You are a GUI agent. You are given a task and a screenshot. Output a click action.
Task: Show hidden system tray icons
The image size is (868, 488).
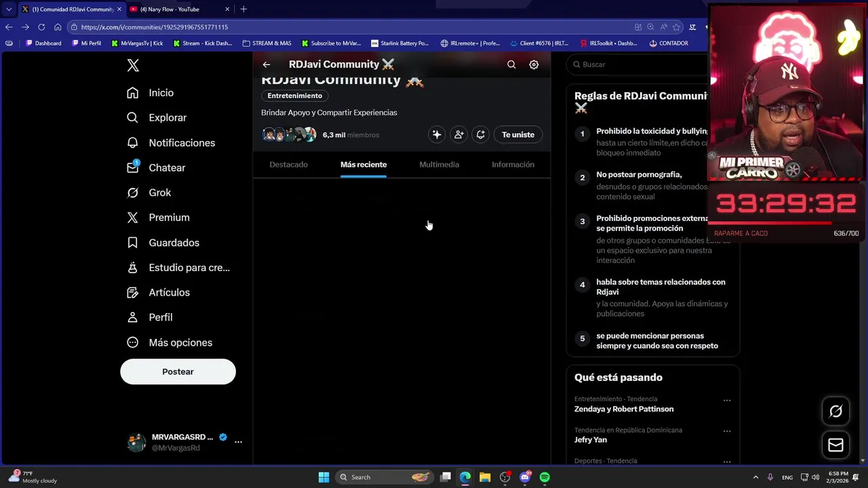point(755,477)
